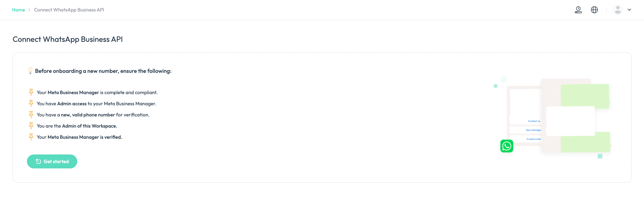Open the Home breadcrumb link
This screenshot has height=197, width=644.
(x=19, y=10)
